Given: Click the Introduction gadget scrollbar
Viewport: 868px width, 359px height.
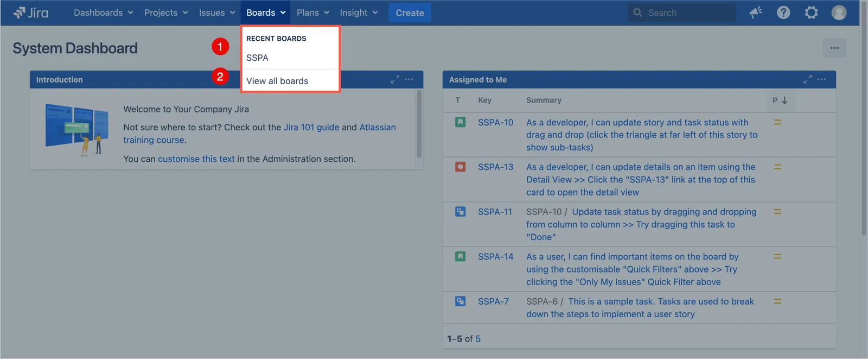Looking at the screenshot, I should tap(419, 124).
